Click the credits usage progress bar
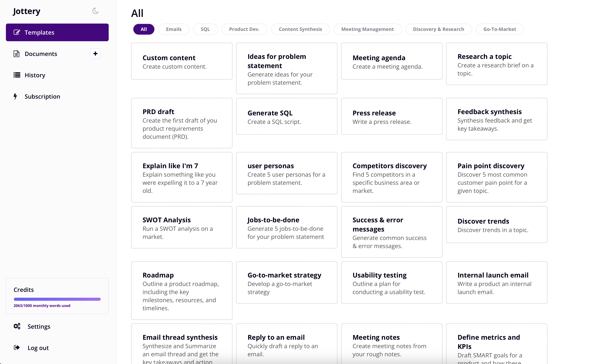This screenshot has height=364, width=613. 57,299
